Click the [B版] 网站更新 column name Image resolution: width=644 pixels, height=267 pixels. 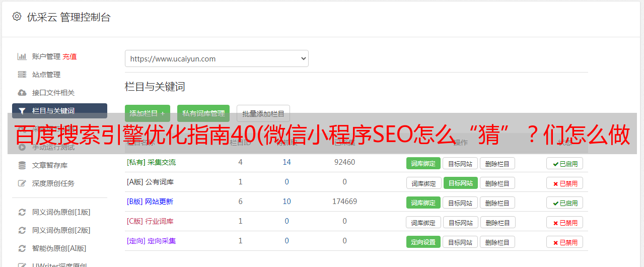tap(150, 202)
